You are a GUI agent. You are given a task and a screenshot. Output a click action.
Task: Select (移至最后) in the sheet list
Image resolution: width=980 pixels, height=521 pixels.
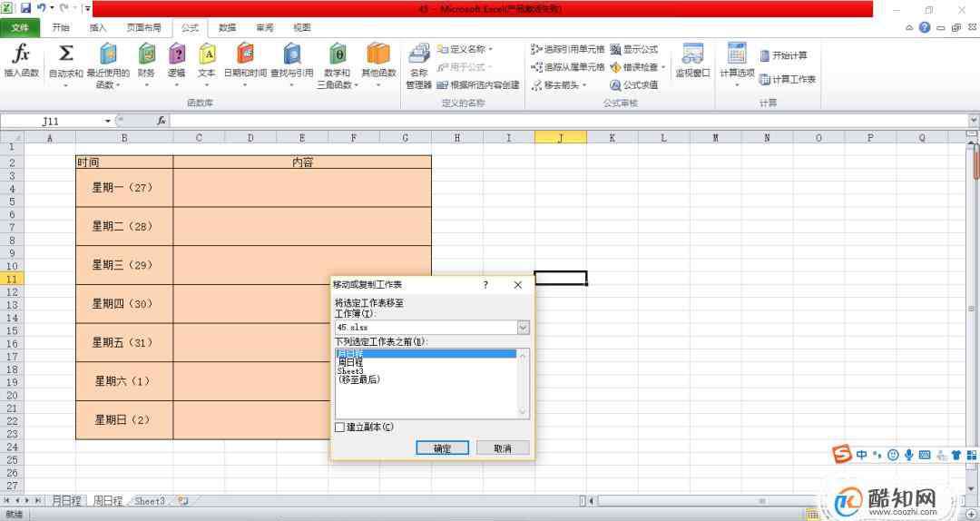click(358, 379)
